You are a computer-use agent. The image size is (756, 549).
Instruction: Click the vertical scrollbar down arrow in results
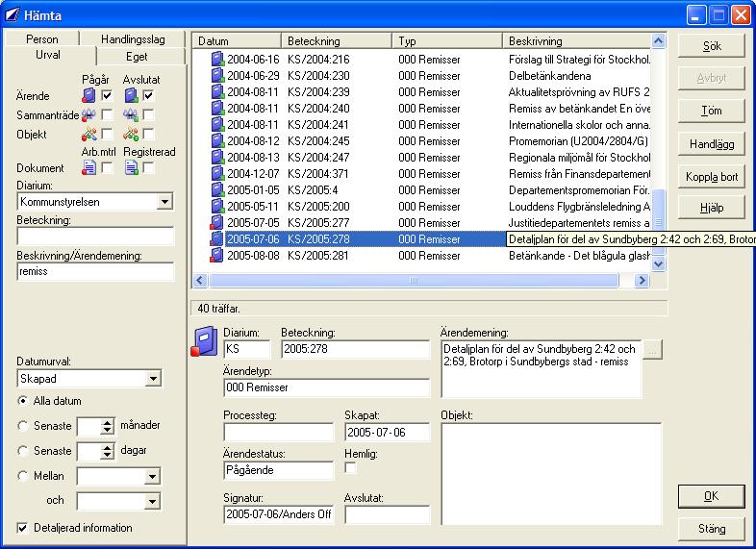click(x=659, y=263)
